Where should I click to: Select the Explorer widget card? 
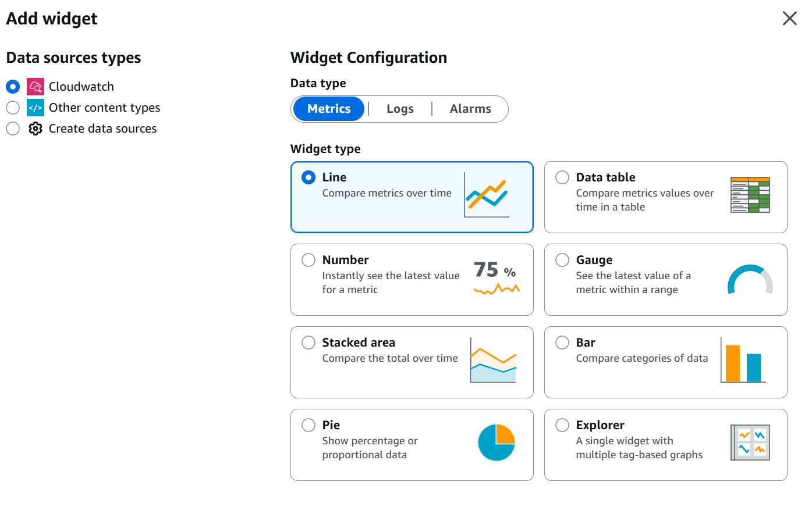[562, 425]
